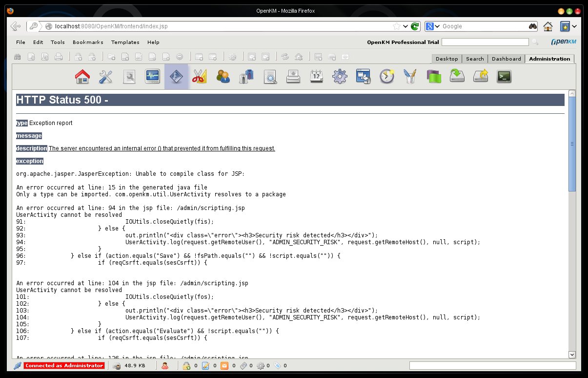Click the vertical scrollbar down arrow

tap(572, 355)
